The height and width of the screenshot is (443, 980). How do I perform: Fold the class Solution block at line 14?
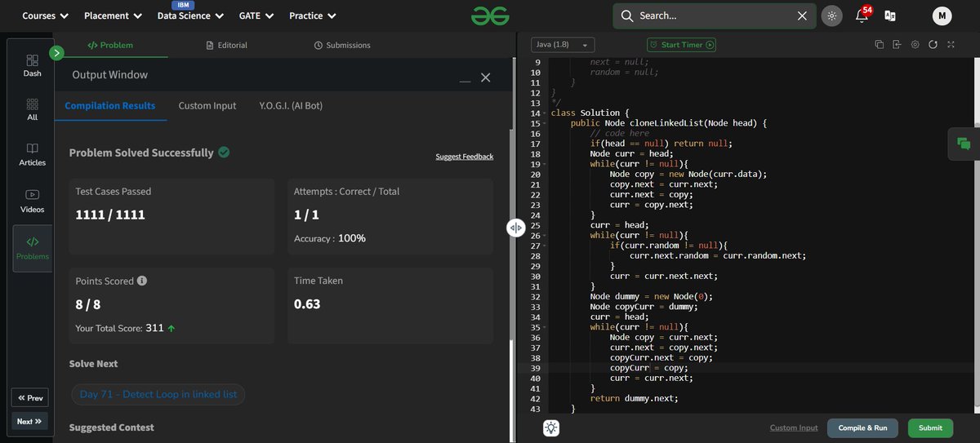pos(545,113)
